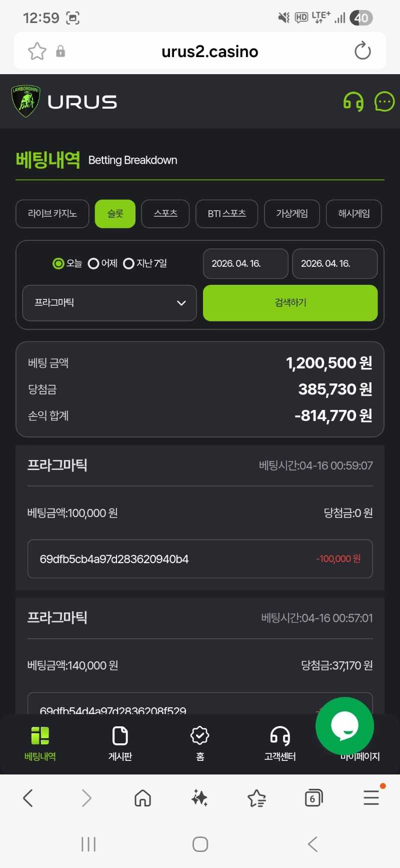The width and height of the screenshot is (400, 868).
Task: Open 고객센터 in bottom navigation
Action: point(280,743)
